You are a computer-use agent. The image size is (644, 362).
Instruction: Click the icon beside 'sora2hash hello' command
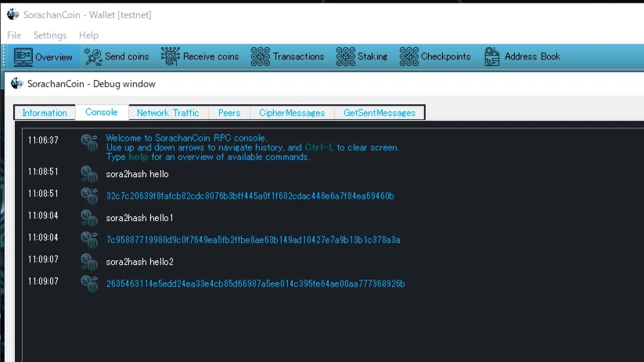(x=89, y=174)
